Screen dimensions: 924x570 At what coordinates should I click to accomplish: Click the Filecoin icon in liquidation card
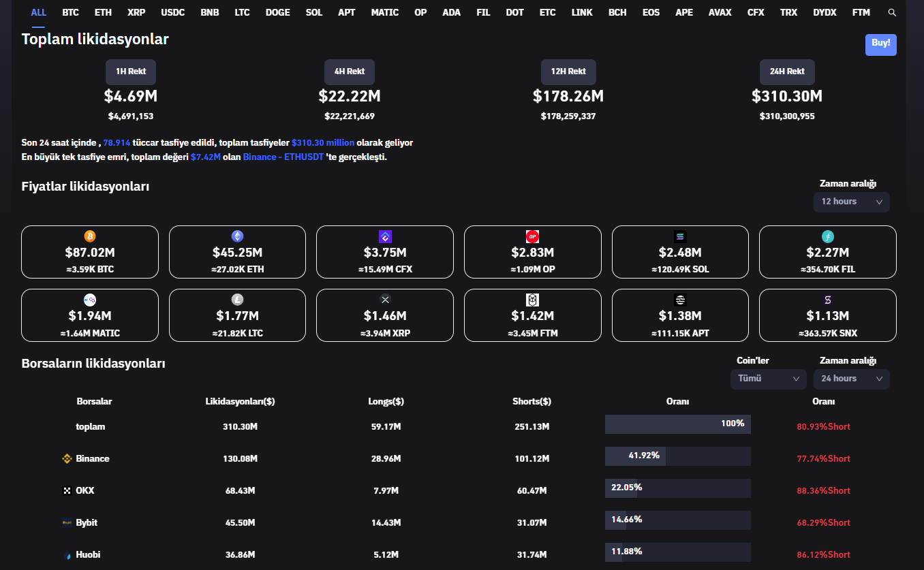point(828,236)
